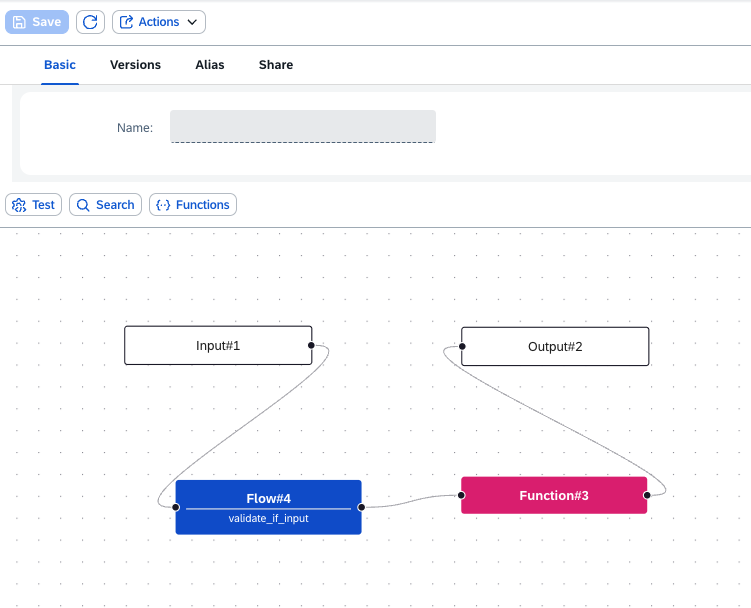This screenshot has width=751, height=608.
Task: Click the Function#3 output port dot
Action: tap(647, 495)
